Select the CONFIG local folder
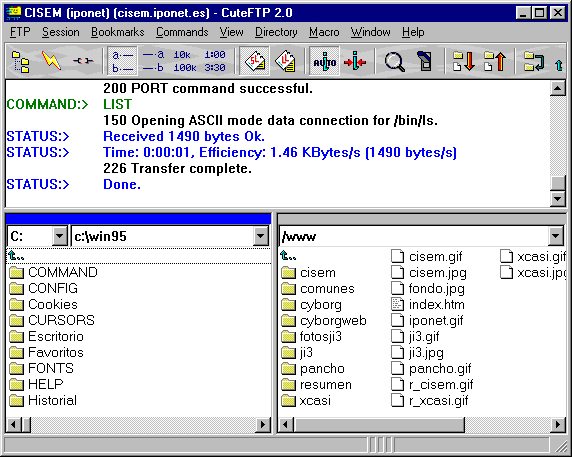 [43, 288]
